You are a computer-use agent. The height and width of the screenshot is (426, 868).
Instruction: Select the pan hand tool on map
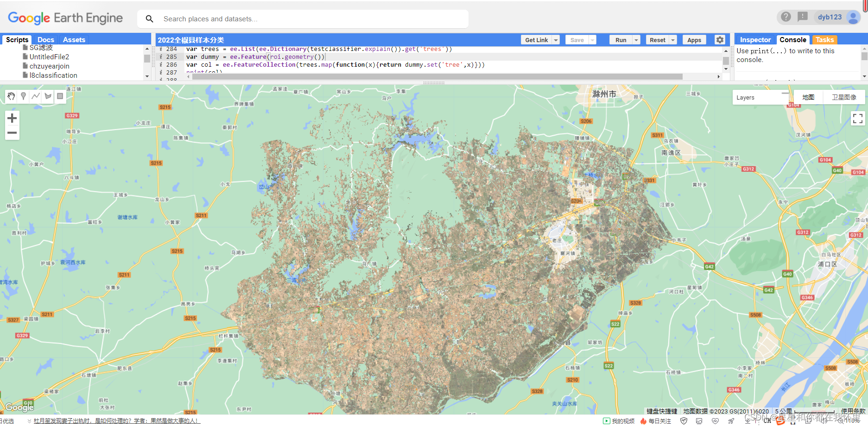pos(11,96)
